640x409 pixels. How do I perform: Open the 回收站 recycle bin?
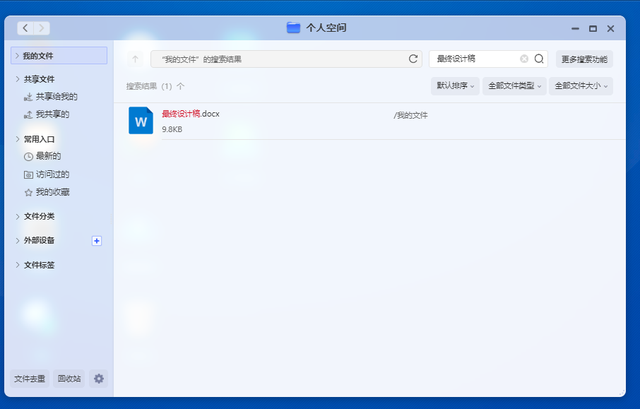point(69,379)
